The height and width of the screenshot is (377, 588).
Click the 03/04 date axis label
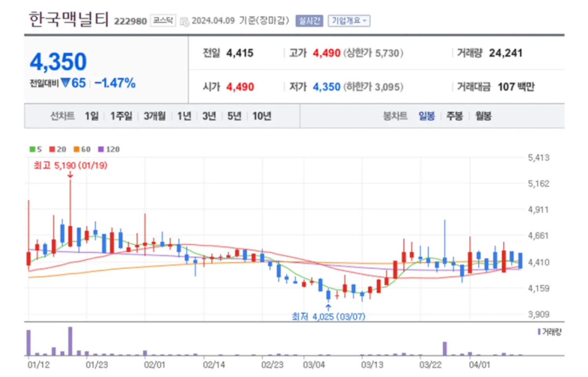click(314, 365)
